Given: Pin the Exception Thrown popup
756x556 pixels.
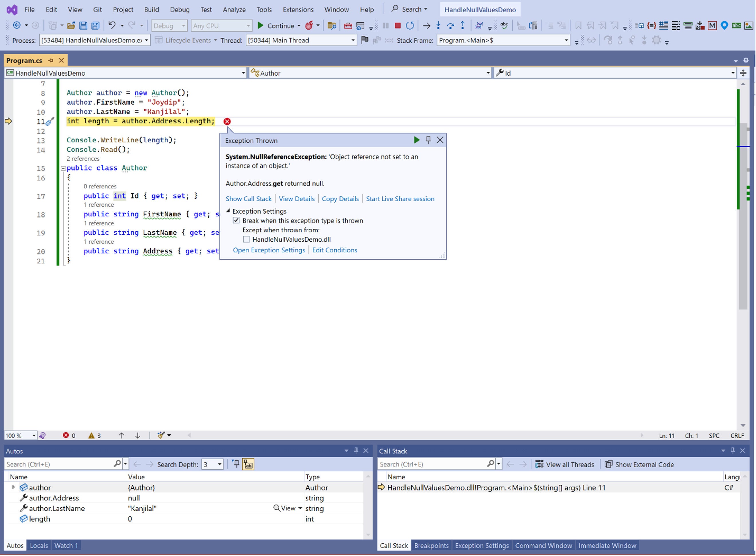Looking at the screenshot, I should [x=428, y=140].
